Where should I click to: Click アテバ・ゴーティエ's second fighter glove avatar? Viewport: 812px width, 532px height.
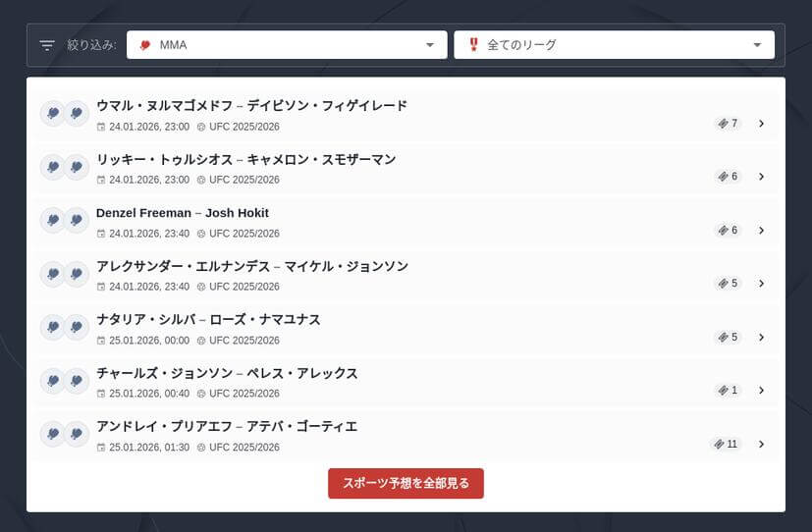[77, 434]
